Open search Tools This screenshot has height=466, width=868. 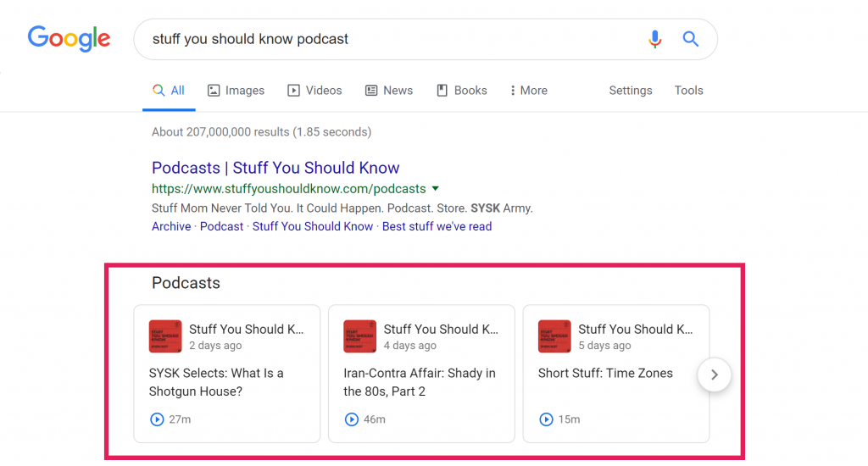click(x=688, y=90)
